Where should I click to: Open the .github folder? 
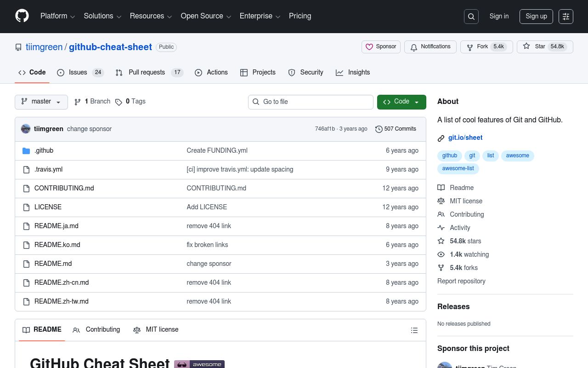coord(44,150)
